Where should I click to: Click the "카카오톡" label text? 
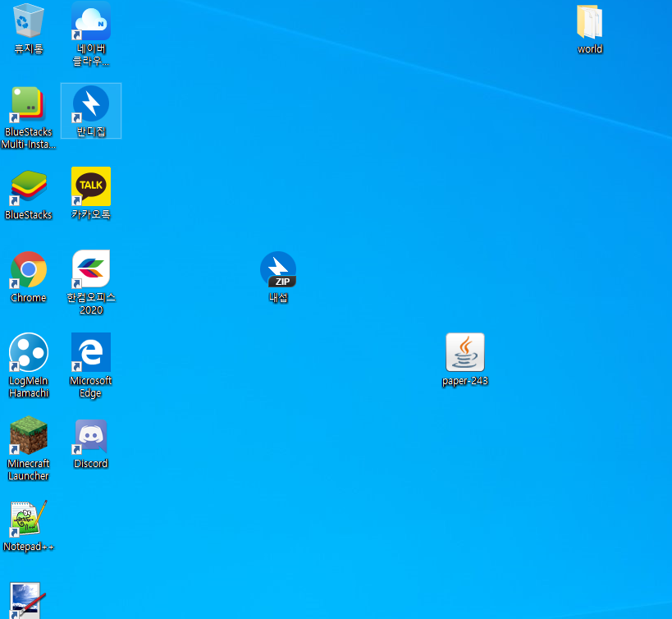pyautogui.click(x=91, y=214)
